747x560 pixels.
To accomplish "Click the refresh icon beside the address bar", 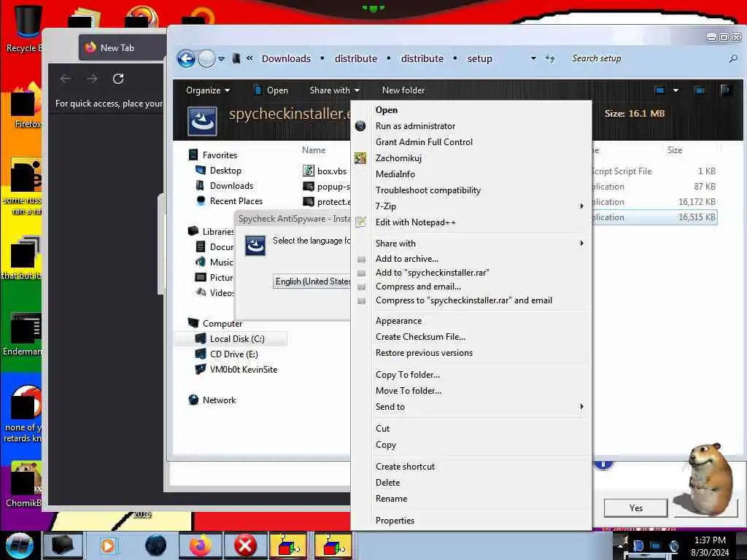I will [550, 58].
